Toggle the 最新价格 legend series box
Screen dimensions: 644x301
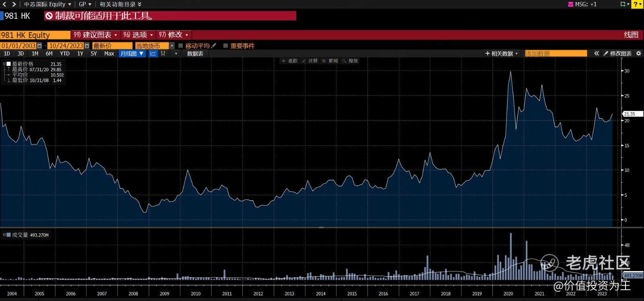(x=8, y=64)
